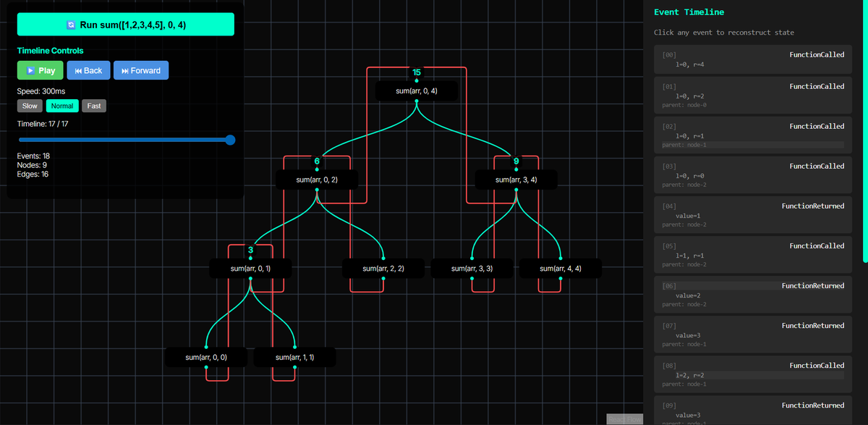Viewport: 868px width, 425px height.
Task: Click the return value 9 label
Action: point(516,161)
